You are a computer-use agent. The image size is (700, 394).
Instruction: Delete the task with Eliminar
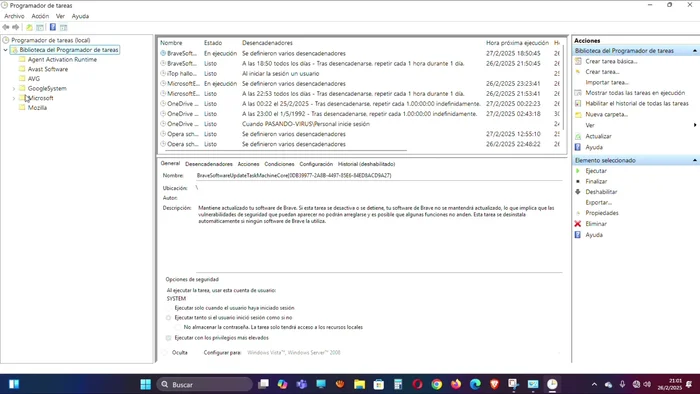click(x=596, y=224)
